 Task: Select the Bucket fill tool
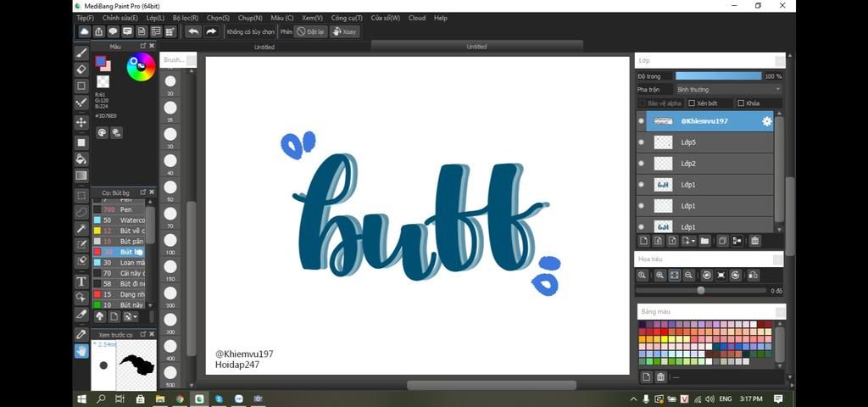pyautogui.click(x=81, y=159)
